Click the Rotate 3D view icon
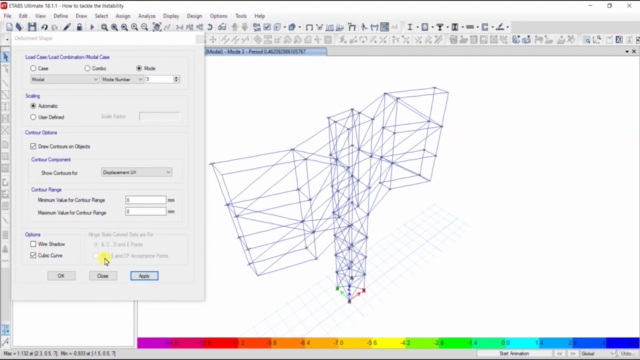Image resolution: width=640 pixels, height=360 pixels. pyautogui.click(x=210, y=27)
